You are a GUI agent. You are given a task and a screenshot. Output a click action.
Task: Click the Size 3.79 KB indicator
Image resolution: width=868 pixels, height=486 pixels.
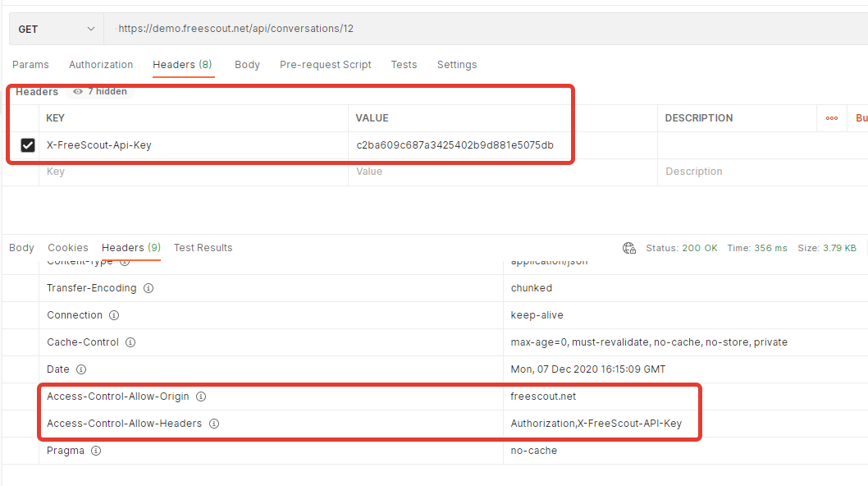click(x=827, y=248)
